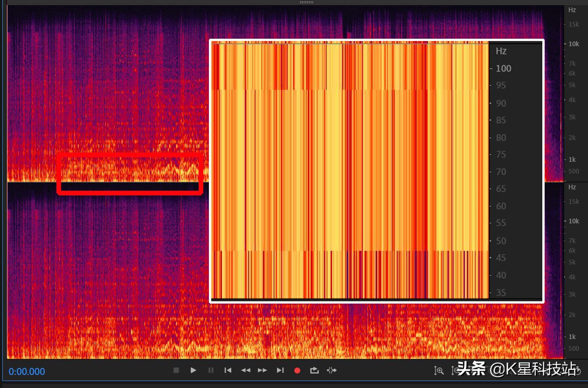Click the 0:00.000 time display
The width and height of the screenshot is (588, 388).
27,372
